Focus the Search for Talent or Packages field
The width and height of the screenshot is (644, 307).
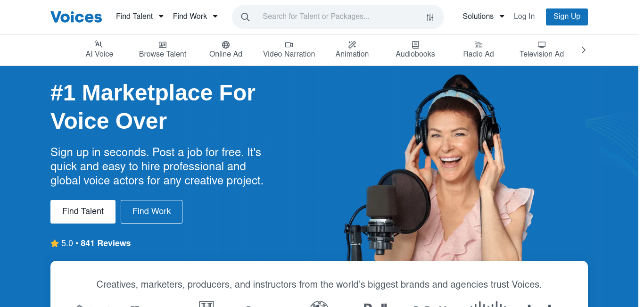click(x=338, y=17)
